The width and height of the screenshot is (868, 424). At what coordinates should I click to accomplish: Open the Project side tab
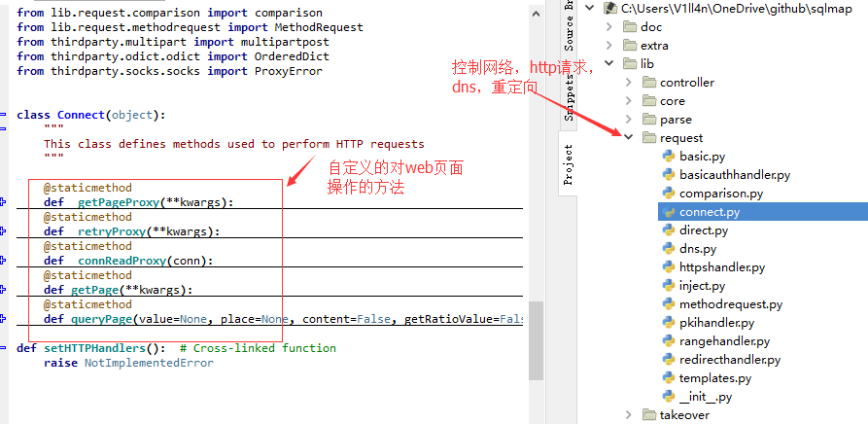(x=569, y=164)
